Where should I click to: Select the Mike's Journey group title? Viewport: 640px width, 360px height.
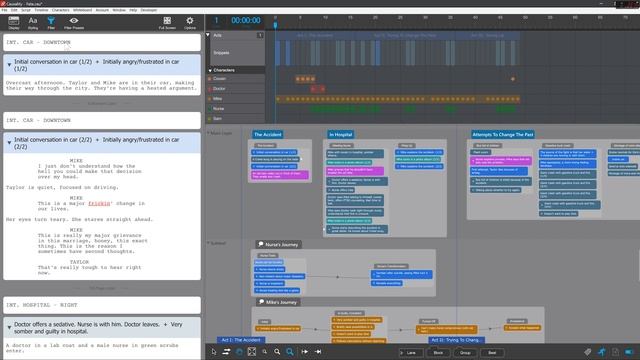281,302
